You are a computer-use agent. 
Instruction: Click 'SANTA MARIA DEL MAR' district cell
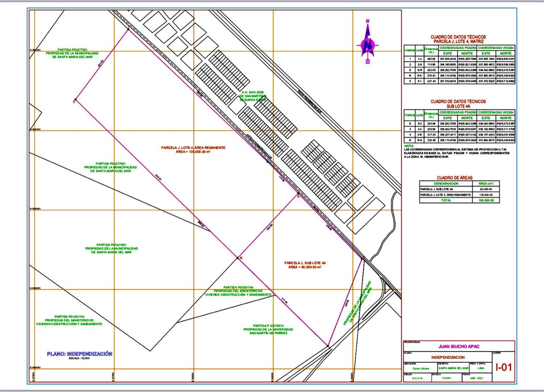[x=453, y=368]
